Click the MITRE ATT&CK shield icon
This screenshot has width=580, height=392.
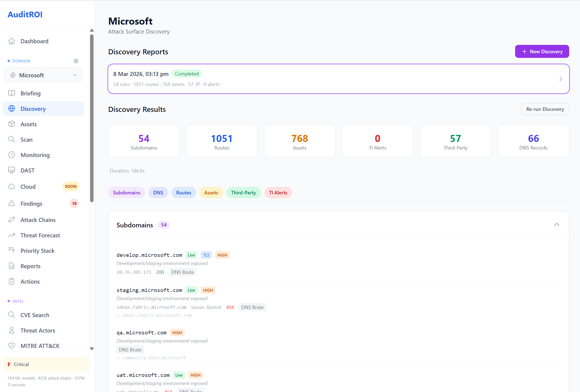pyautogui.click(x=12, y=346)
